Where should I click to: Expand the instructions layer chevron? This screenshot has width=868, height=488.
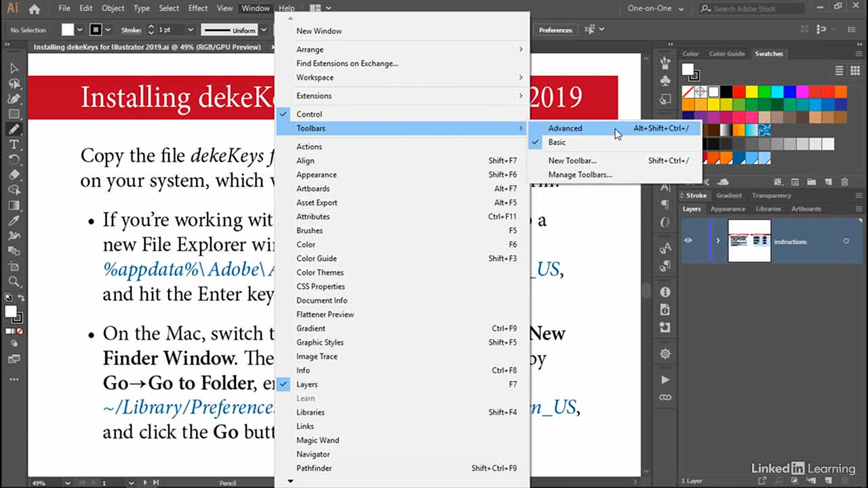click(718, 241)
